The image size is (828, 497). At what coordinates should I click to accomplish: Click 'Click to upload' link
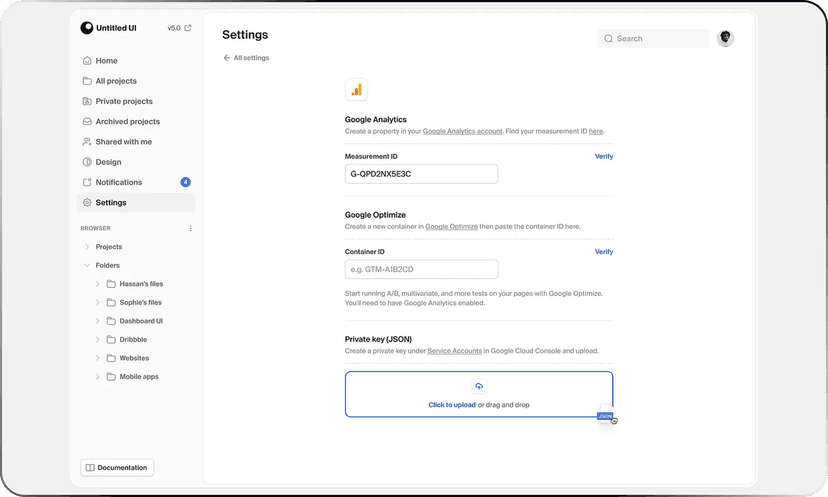point(452,405)
